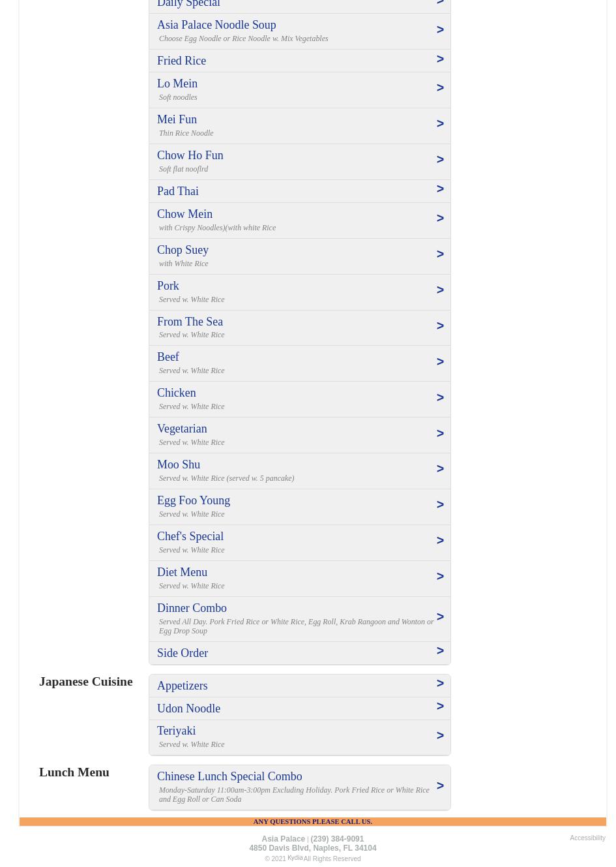Open Chinese Lunch Special Combo
Screen dimensions: 616x867
(229, 776)
